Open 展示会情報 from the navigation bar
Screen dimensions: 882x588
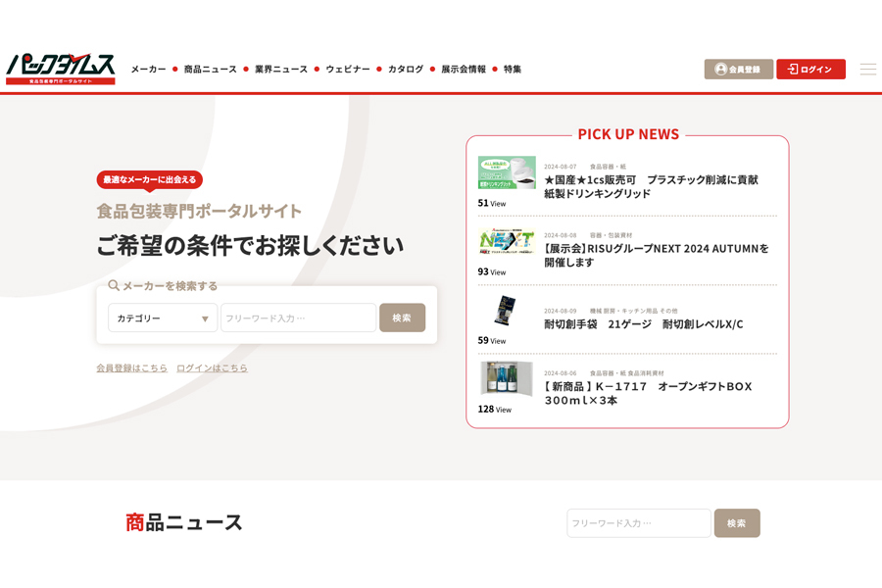(463, 70)
